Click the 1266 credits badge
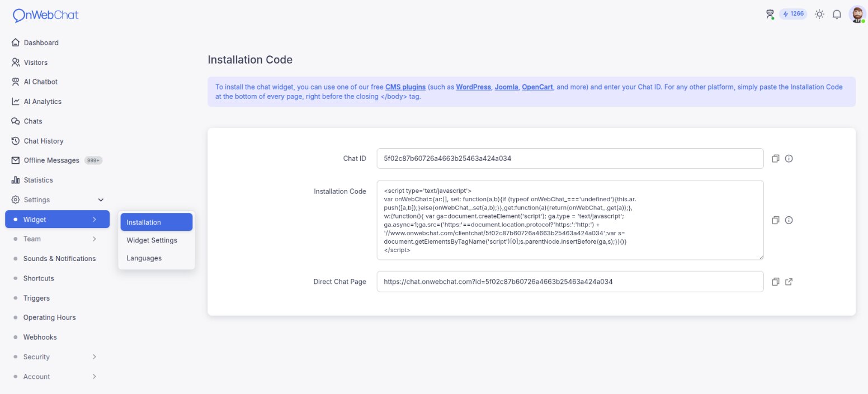Viewport: 868px width, 394px height. point(793,14)
